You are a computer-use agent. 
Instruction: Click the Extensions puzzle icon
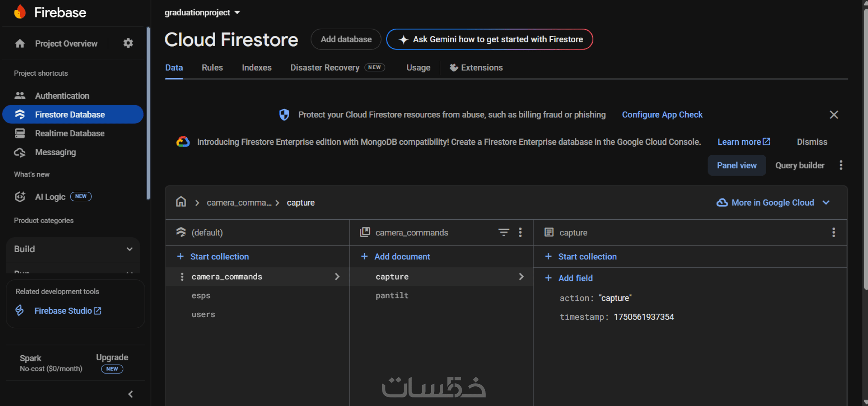pyautogui.click(x=454, y=68)
